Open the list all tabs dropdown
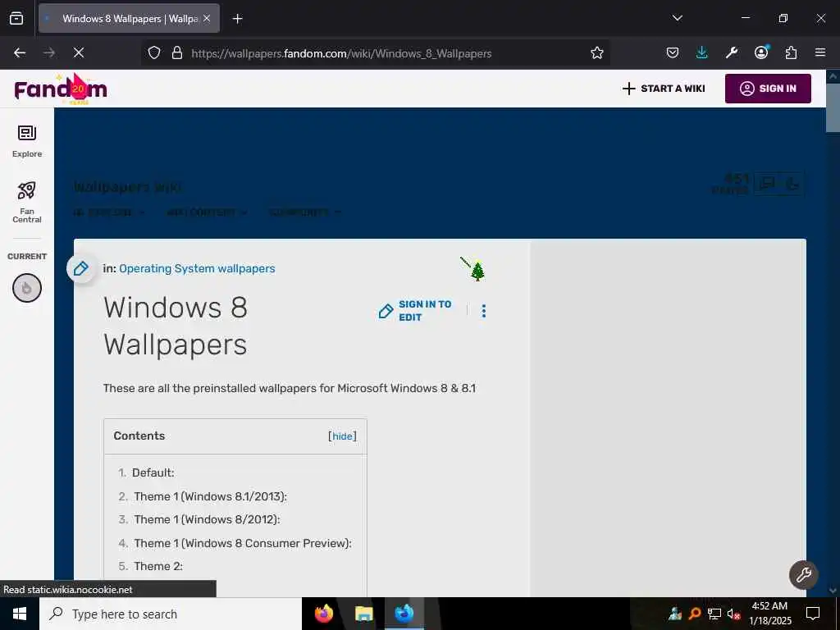This screenshot has height=630, width=840. click(677, 18)
